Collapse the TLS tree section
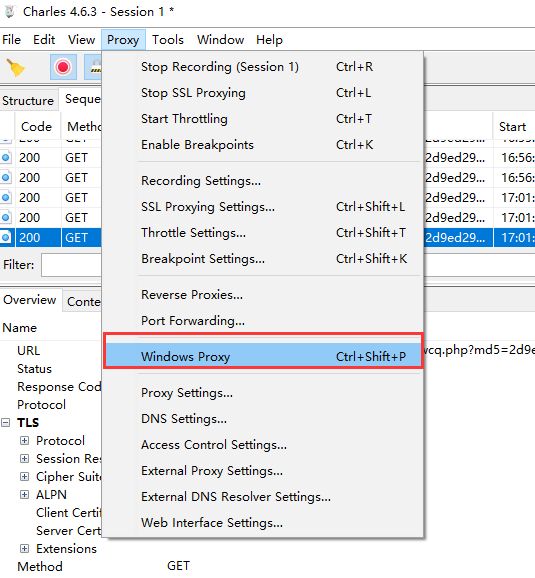 (6, 422)
